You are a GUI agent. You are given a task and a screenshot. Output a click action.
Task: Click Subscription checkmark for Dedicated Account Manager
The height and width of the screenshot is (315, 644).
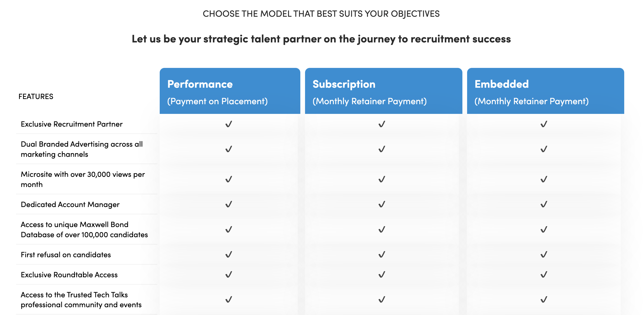coord(382,204)
